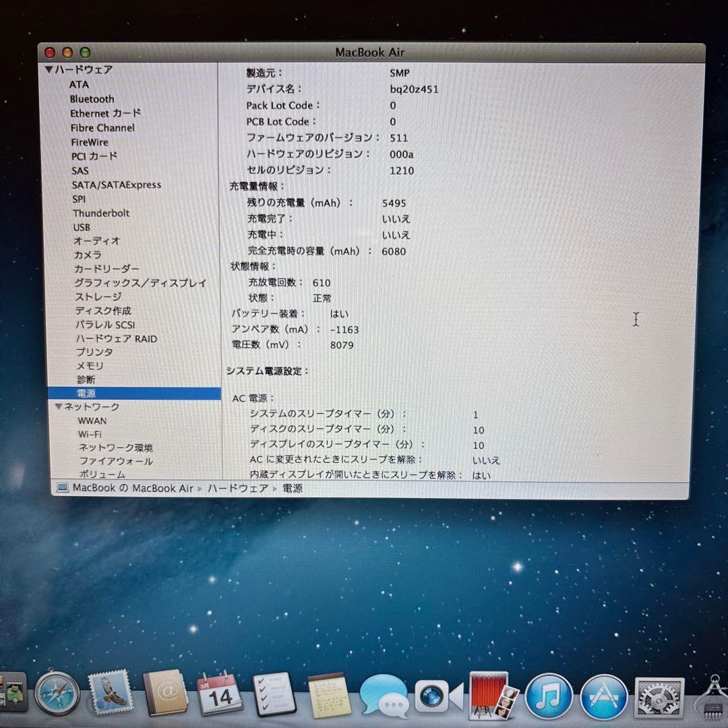
Task: Click the green zoom window button
Action: (x=85, y=53)
